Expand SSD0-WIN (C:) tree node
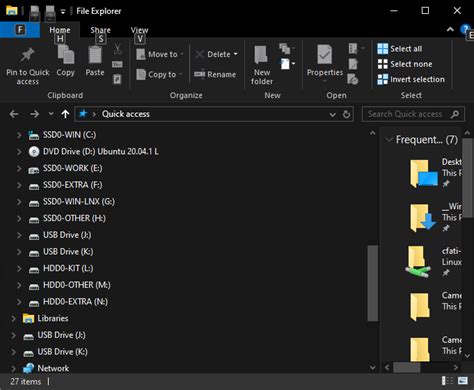This screenshot has width=474, height=390. coord(19,135)
